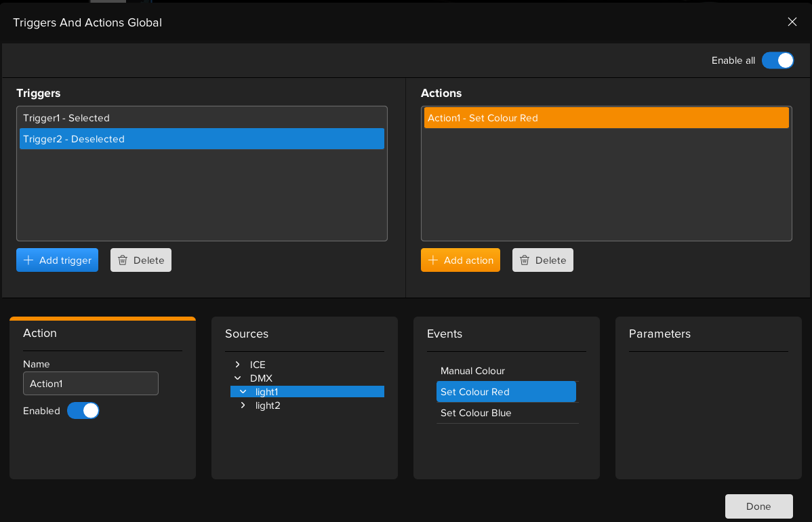Click the trash icon under Actions list
The height and width of the screenshot is (522, 812).
[x=525, y=260]
